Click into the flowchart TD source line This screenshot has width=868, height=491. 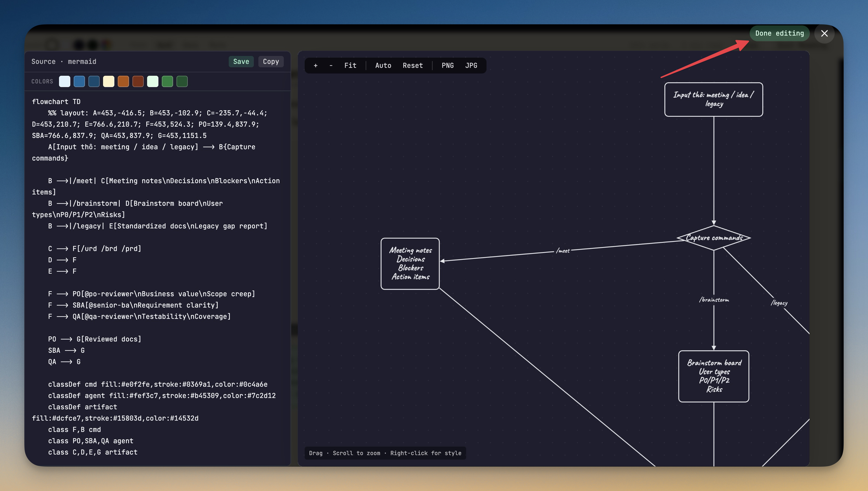[56, 101]
